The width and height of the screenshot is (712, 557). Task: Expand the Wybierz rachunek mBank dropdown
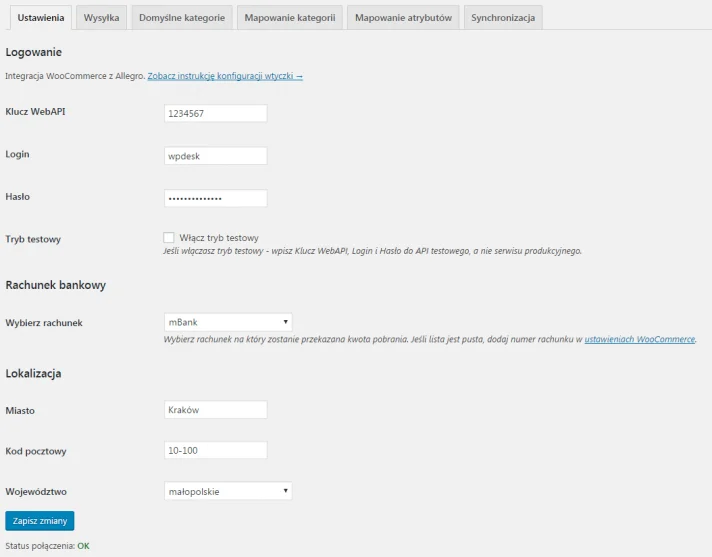(x=228, y=322)
